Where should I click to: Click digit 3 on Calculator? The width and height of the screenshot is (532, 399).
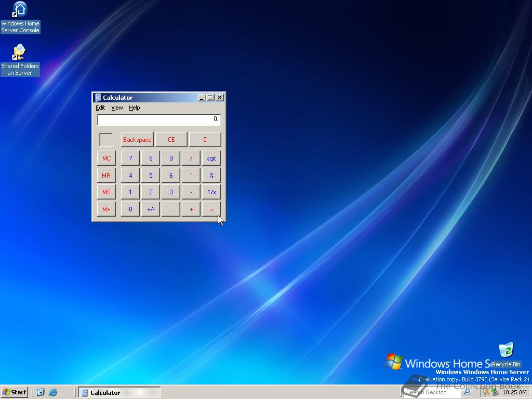pyautogui.click(x=171, y=192)
